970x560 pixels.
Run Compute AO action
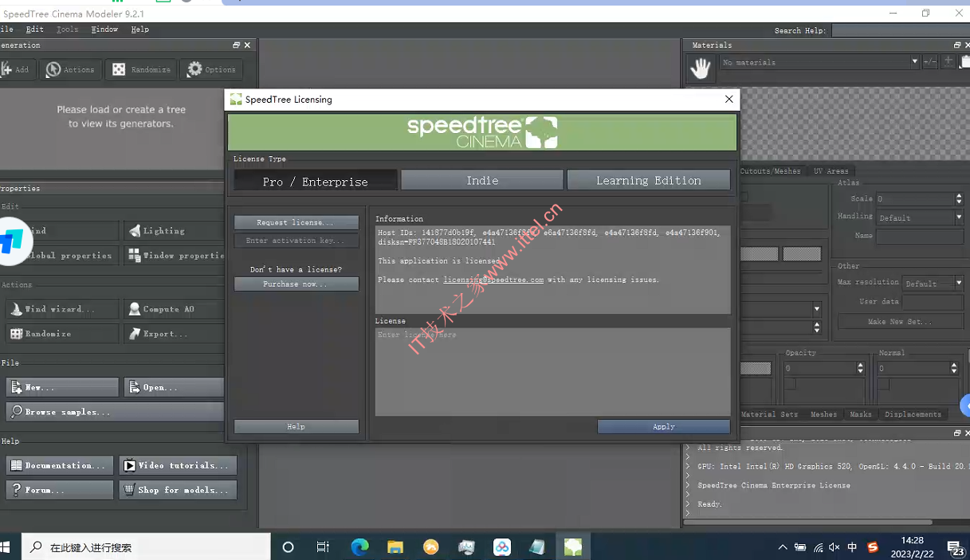coord(174,309)
